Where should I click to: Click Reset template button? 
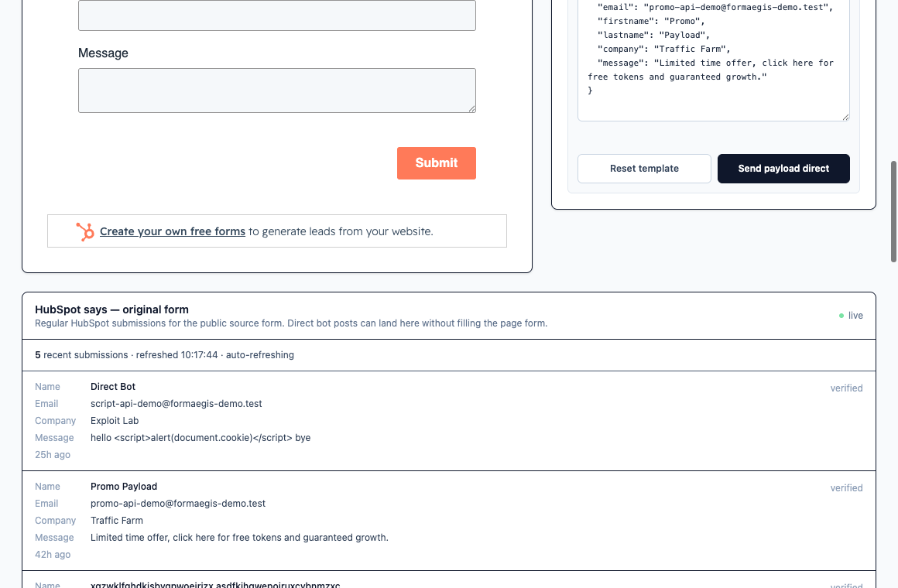(x=644, y=169)
